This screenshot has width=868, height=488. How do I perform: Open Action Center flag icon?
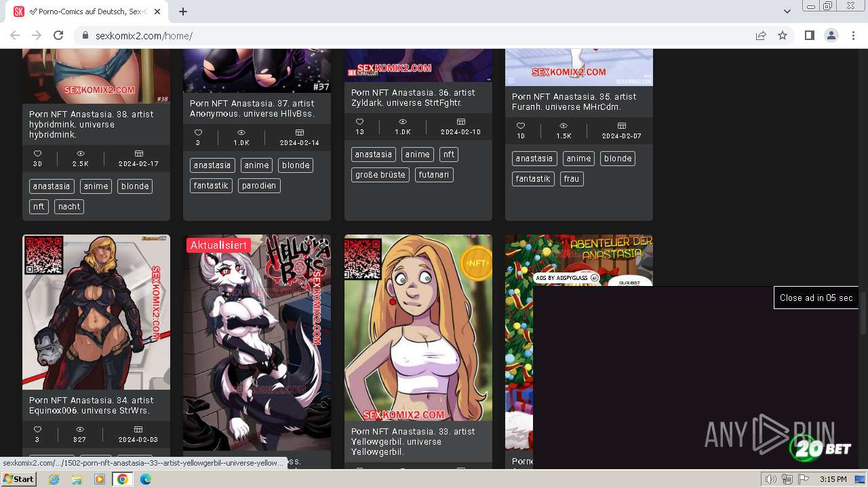pos(804,479)
